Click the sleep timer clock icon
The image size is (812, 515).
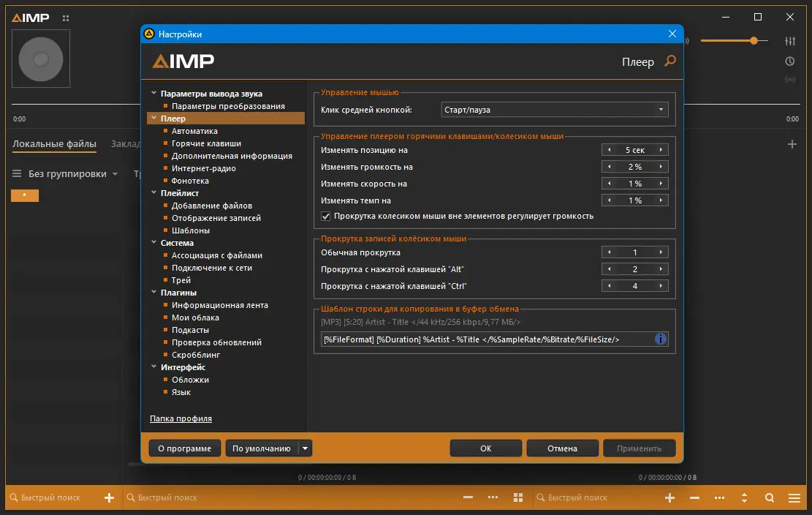tap(790, 61)
